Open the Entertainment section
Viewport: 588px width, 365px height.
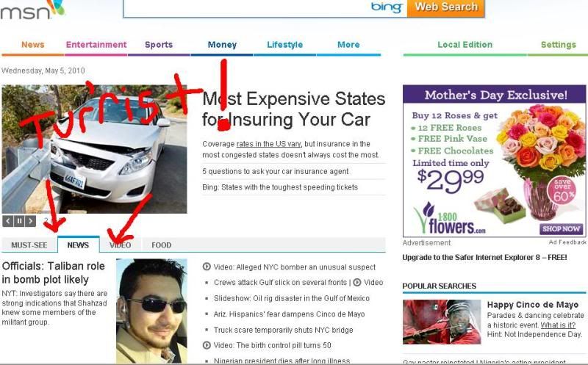coord(96,45)
